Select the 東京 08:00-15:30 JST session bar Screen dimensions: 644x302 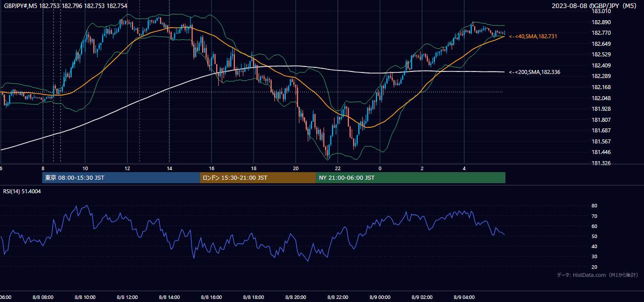(121, 178)
